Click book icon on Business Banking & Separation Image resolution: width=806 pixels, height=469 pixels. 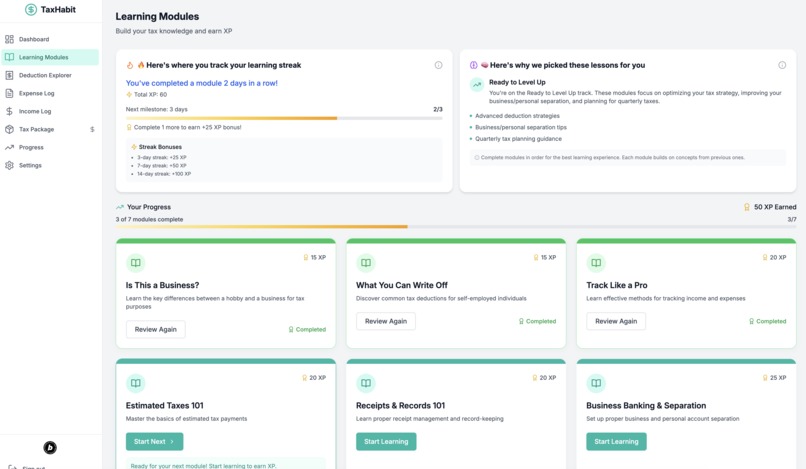(596, 383)
